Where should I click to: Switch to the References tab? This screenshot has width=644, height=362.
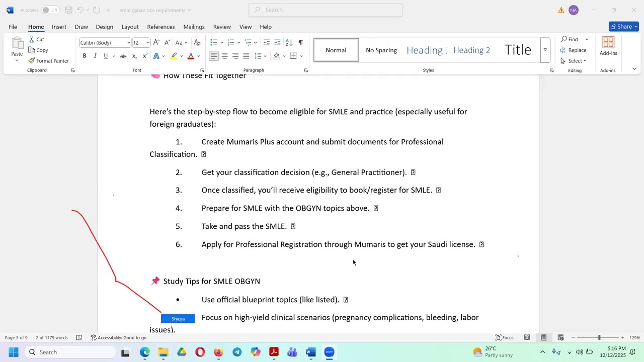(x=161, y=27)
